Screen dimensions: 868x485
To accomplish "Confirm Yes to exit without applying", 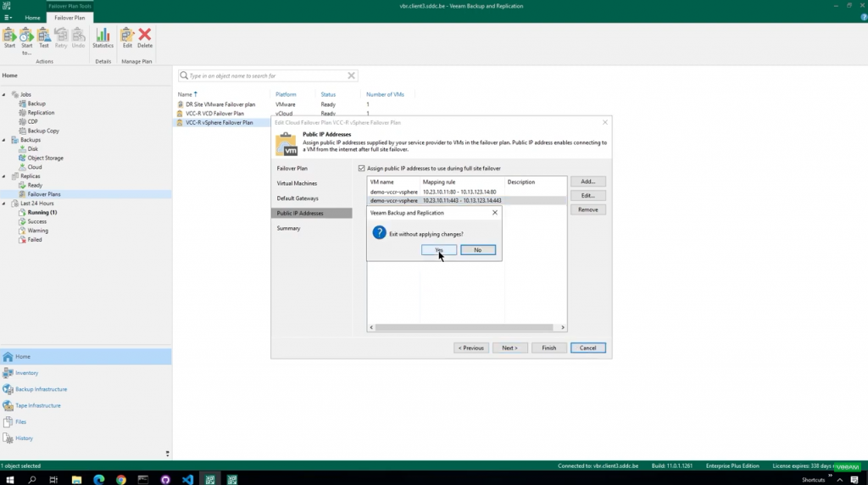I will (x=439, y=250).
